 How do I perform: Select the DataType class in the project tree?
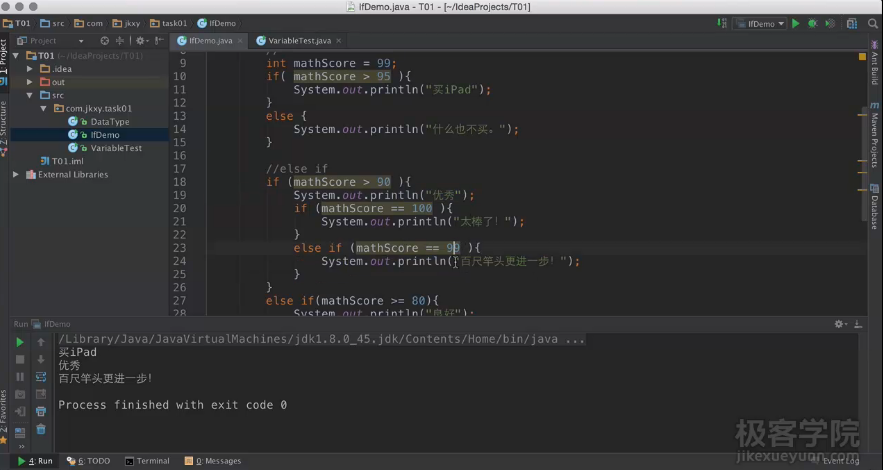(x=109, y=122)
